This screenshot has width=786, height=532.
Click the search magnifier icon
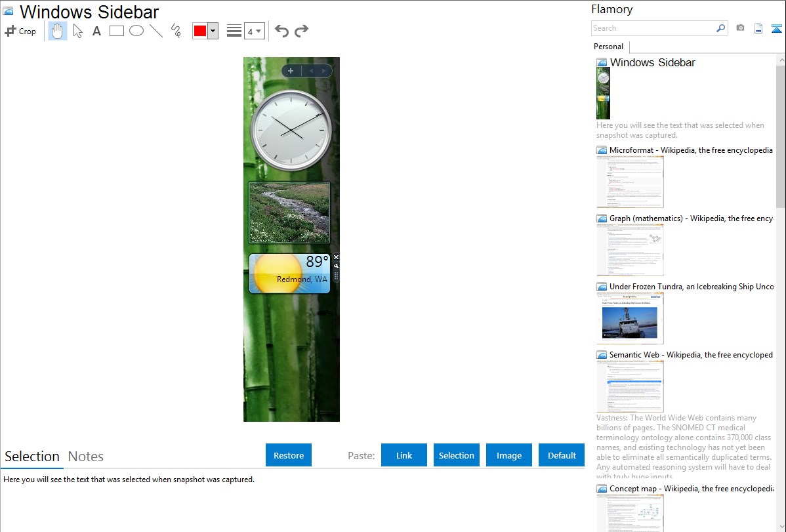[x=721, y=28]
